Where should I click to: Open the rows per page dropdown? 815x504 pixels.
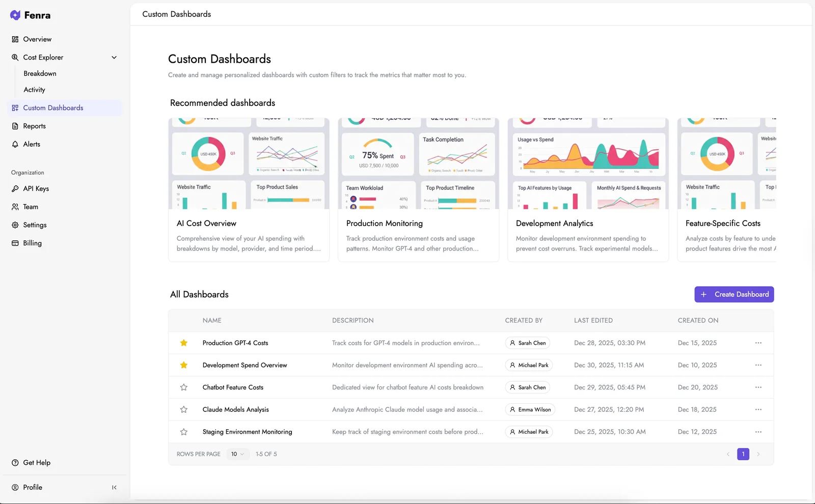237,454
